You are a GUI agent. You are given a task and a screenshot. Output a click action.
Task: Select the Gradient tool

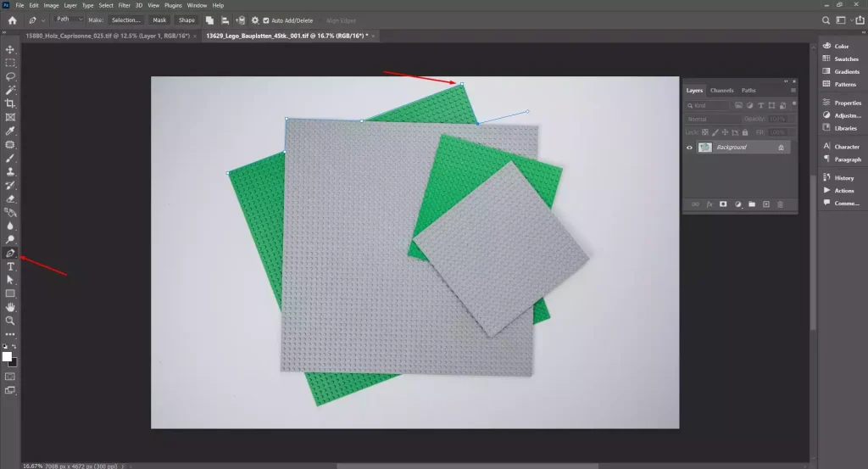10,212
